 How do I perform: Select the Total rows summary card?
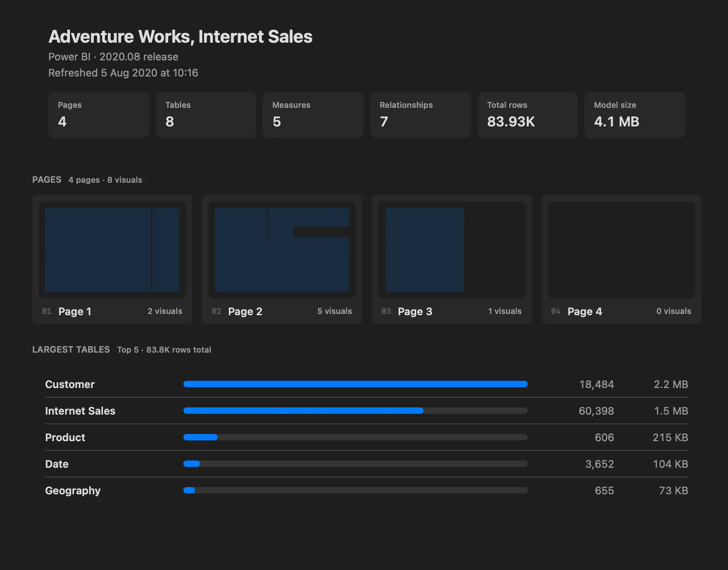[x=528, y=115]
